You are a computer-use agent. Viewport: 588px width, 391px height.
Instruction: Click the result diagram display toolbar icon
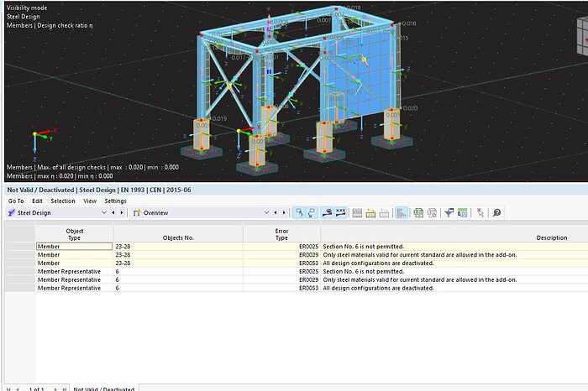coord(327,213)
